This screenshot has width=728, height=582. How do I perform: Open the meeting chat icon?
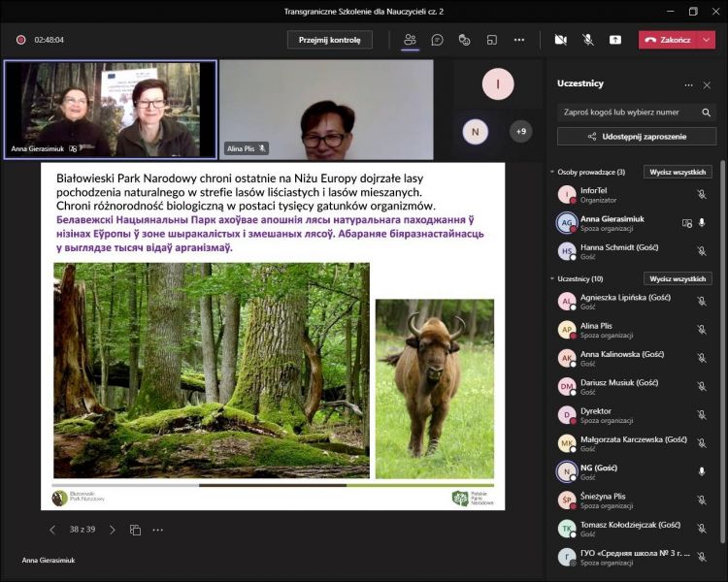(438, 40)
